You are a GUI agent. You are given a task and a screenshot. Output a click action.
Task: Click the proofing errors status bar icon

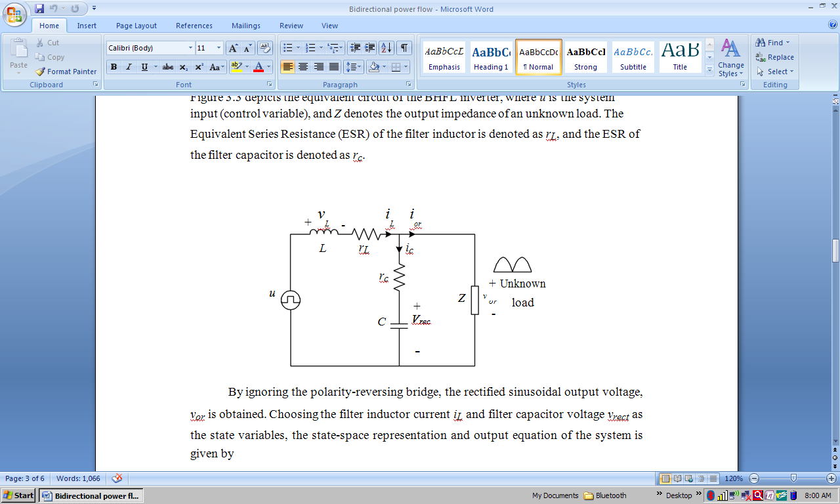tap(117, 478)
